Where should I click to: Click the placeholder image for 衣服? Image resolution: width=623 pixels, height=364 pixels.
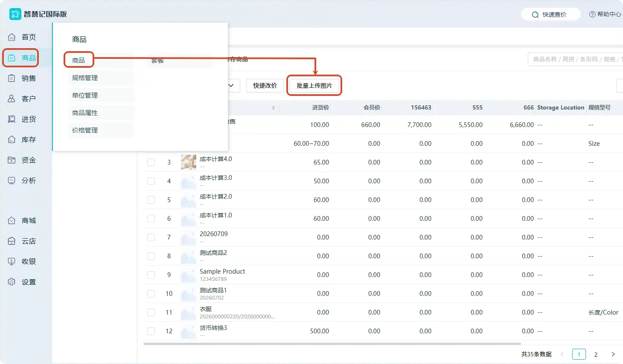click(188, 312)
